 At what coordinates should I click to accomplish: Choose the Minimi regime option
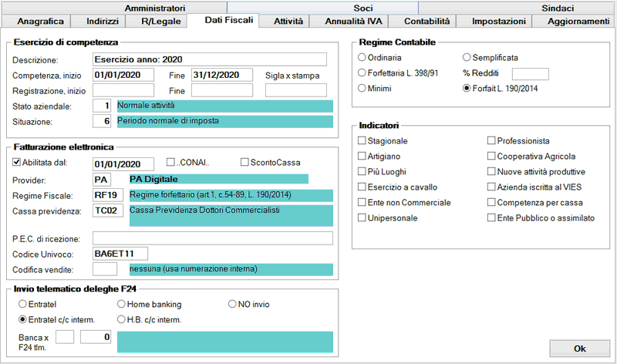pos(362,89)
